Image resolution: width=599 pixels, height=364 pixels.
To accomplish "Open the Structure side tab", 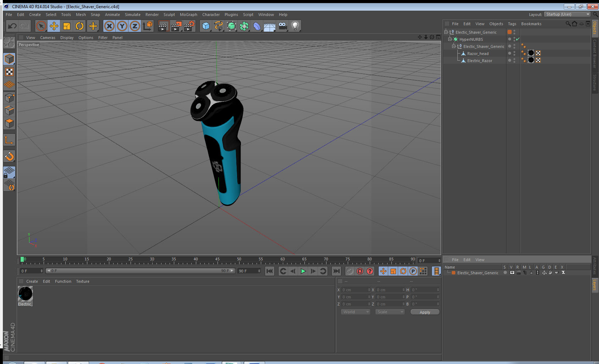I will point(595,82).
